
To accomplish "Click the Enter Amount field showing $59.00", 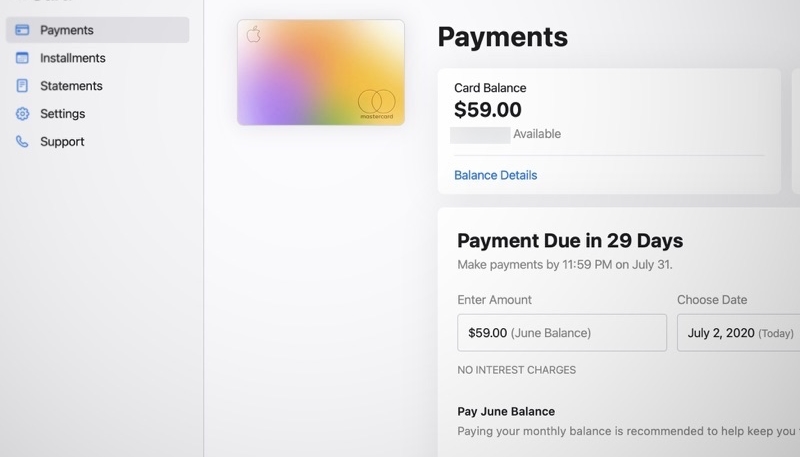I will coord(561,332).
